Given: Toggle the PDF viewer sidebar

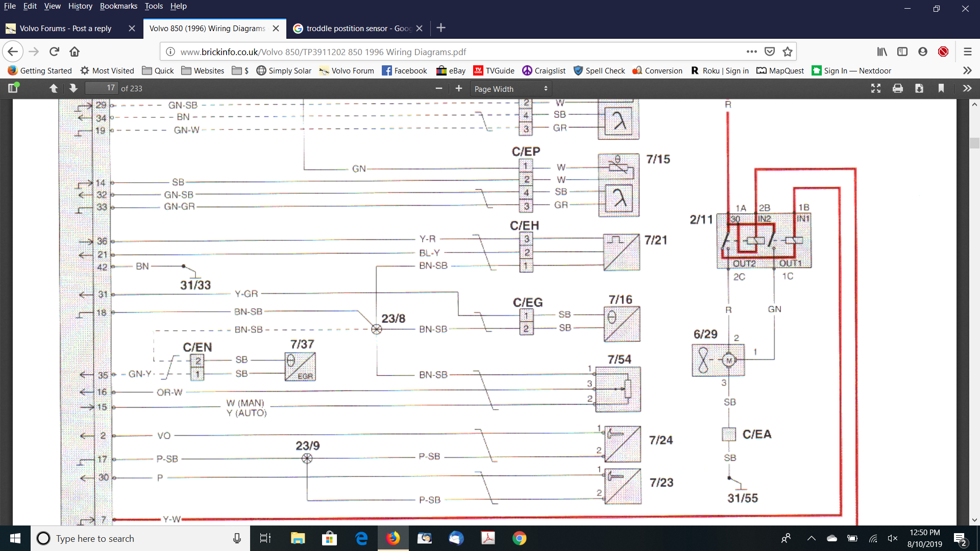Looking at the screenshot, I should click(x=13, y=88).
